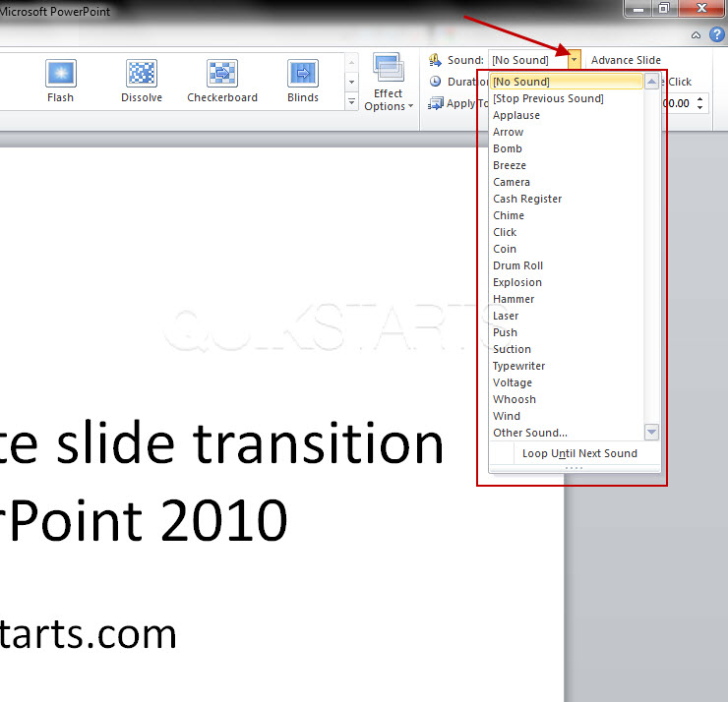Minimize the PowerPoint window
Viewport: 728px width, 702px height.
(x=638, y=8)
